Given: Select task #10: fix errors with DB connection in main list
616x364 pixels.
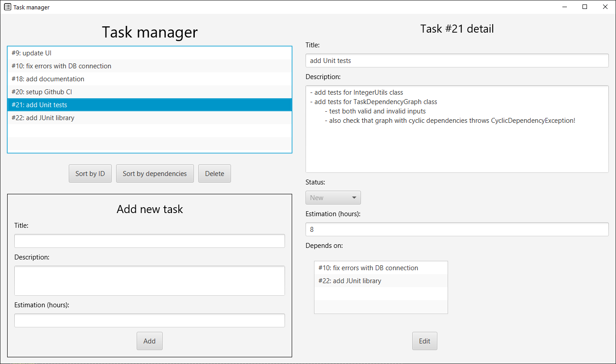Looking at the screenshot, I should coord(150,66).
